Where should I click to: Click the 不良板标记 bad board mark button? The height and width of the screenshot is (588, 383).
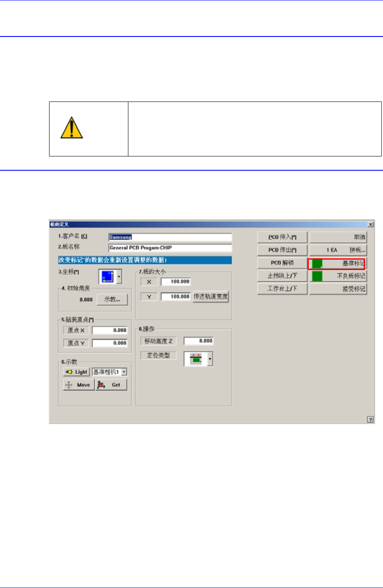(x=339, y=276)
